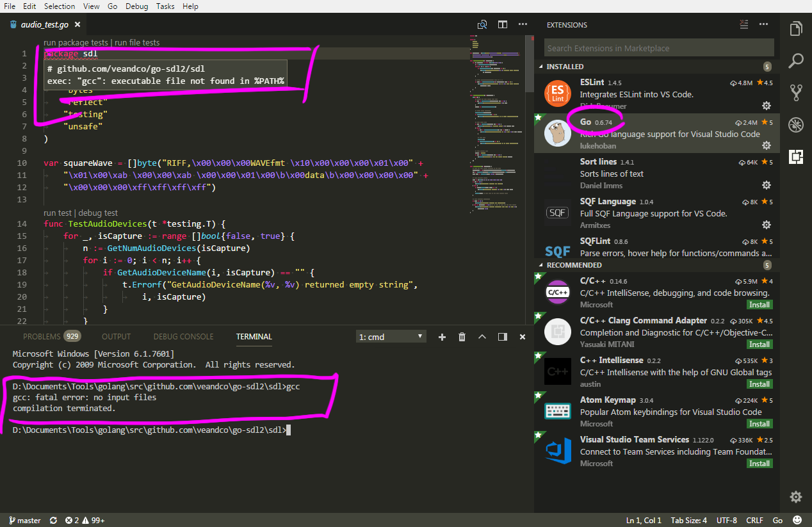Click 'run package tests' code lens

point(76,43)
